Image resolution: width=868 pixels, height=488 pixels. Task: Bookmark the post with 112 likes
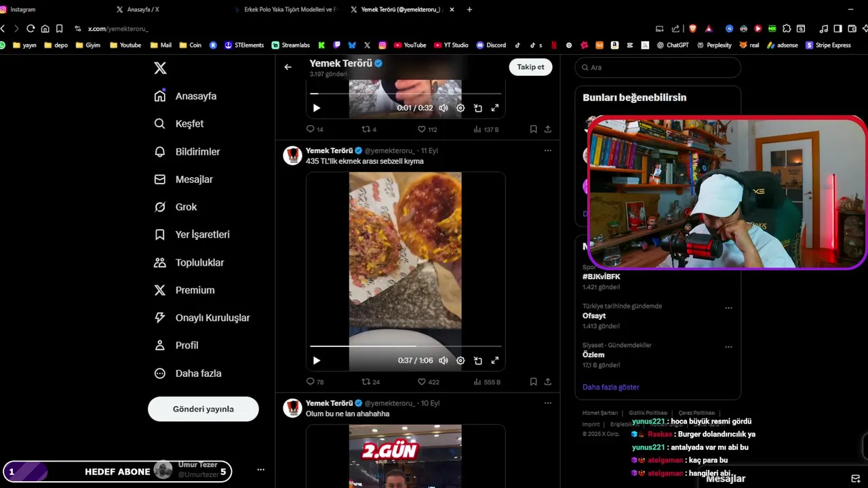tap(534, 129)
